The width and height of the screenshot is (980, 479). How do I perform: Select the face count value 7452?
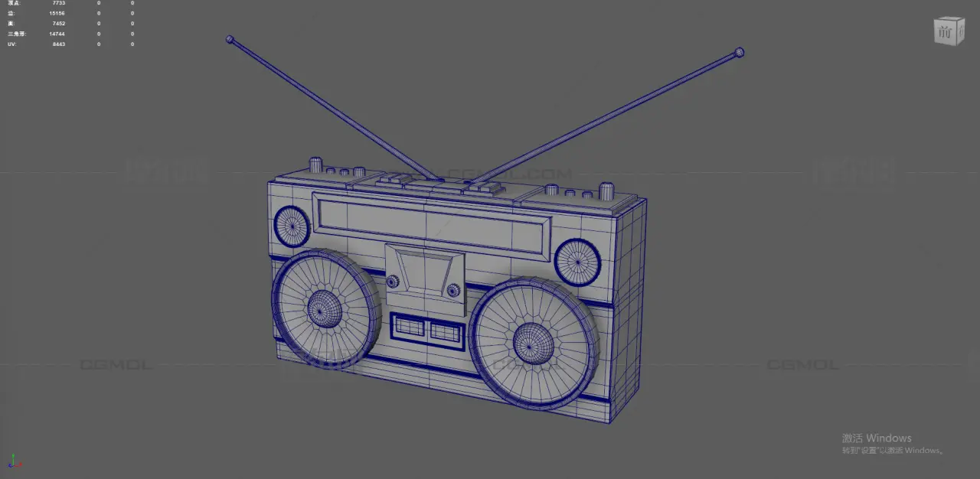(58, 23)
